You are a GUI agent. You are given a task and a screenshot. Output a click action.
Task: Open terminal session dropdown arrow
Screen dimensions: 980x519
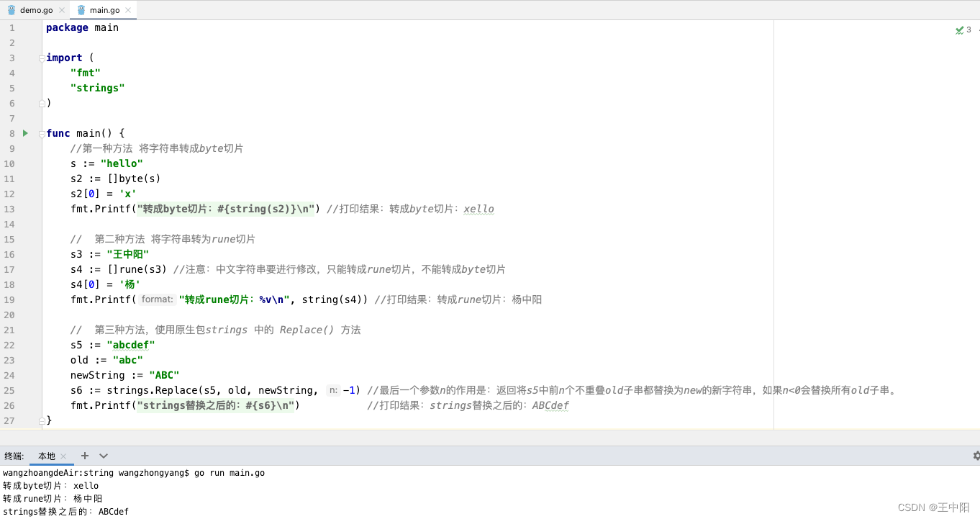(104, 456)
